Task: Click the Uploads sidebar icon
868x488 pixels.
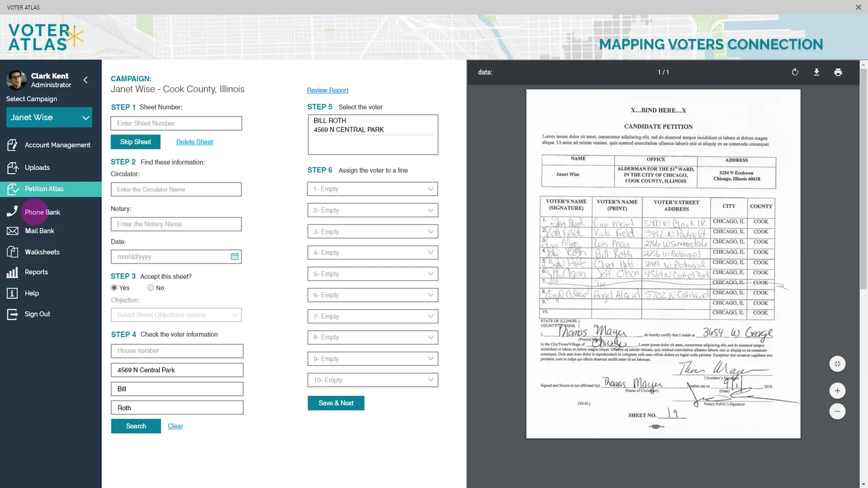Action: [x=12, y=168]
